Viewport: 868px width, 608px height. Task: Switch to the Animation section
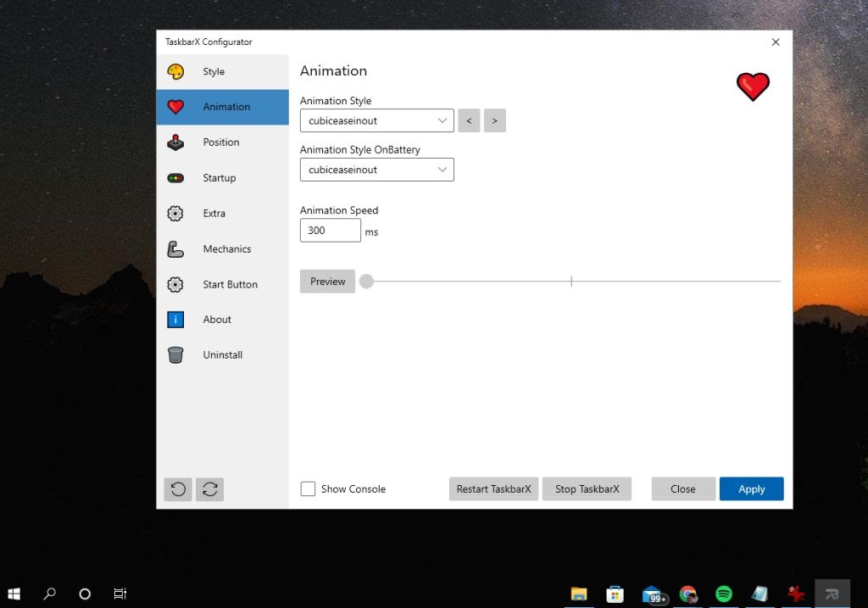(225, 107)
